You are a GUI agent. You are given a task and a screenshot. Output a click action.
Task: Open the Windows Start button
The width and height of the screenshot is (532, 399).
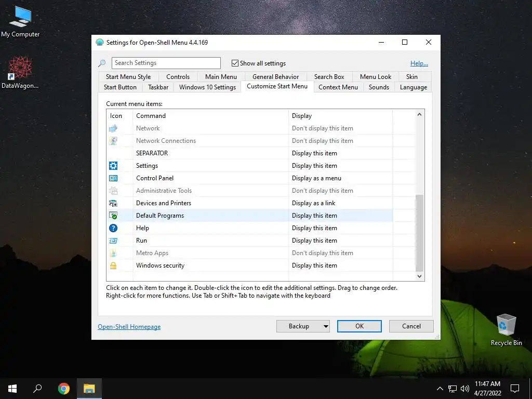(x=12, y=389)
